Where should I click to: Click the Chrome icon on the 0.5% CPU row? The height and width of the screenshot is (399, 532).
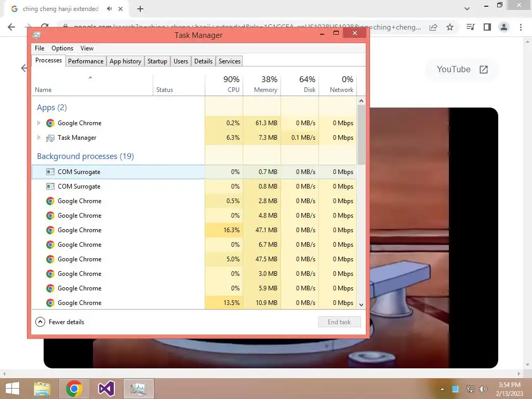click(x=50, y=201)
